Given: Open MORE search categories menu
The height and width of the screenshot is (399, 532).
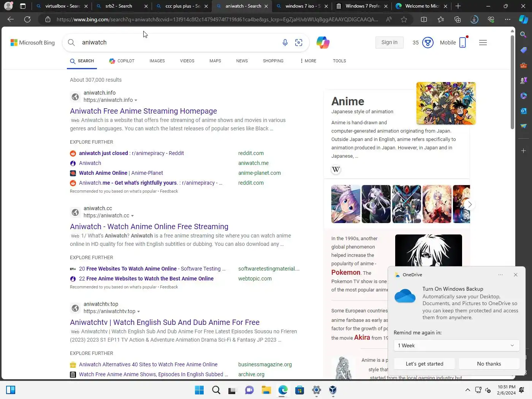Looking at the screenshot, I should [308, 61].
